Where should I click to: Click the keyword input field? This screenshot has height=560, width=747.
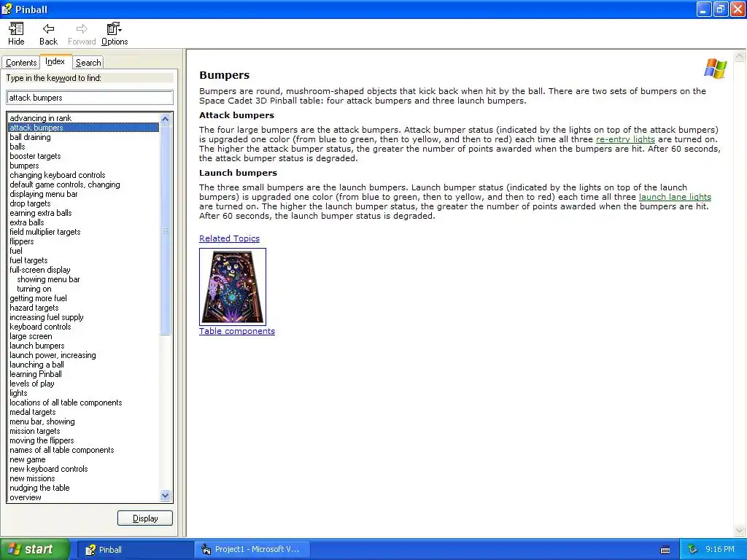[x=90, y=98]
